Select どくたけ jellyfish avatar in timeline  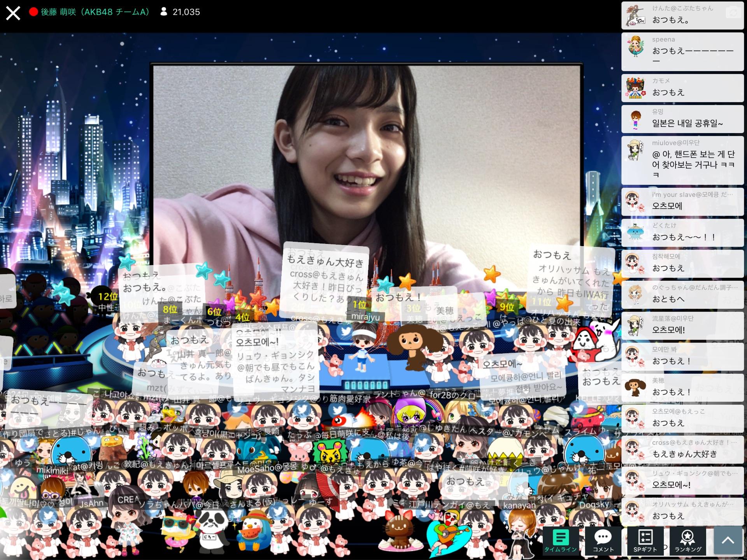click(x=635, y=233)
